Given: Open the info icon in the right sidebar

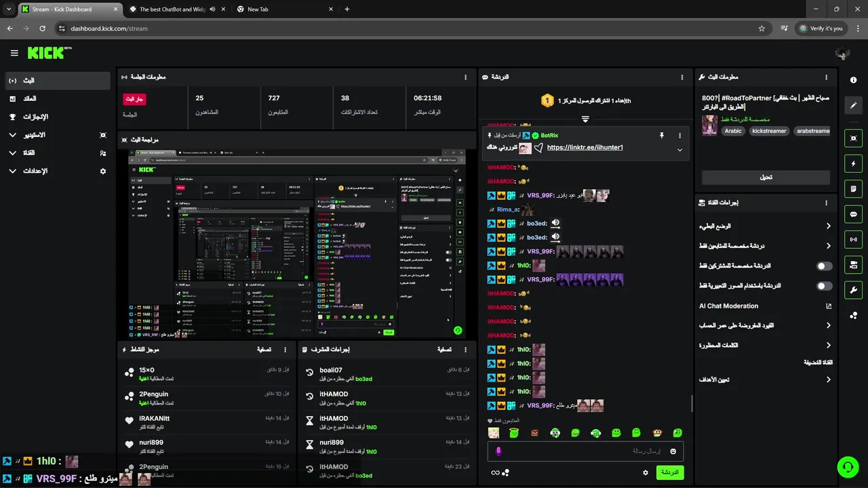Looking at the screenshot, I should pyautogui.click(x=853, y=80).
